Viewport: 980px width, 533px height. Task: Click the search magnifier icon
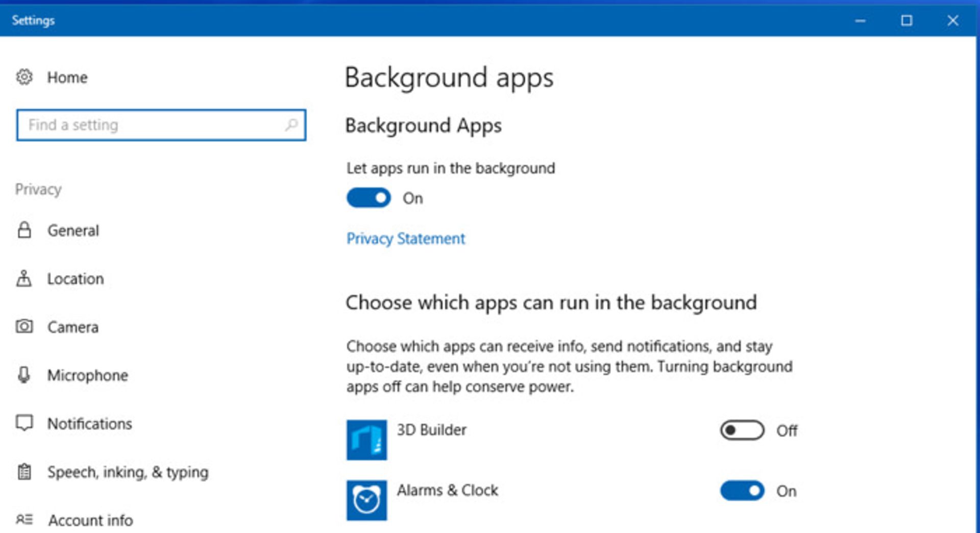tap(291, 124)
